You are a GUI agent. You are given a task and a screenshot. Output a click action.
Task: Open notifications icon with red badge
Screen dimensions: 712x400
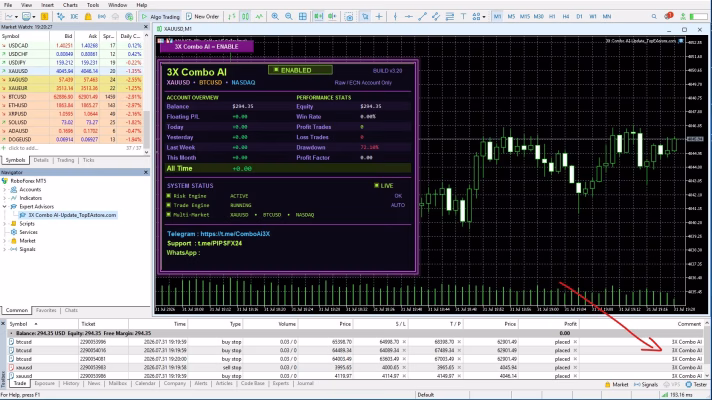click(x=668, y=16)
